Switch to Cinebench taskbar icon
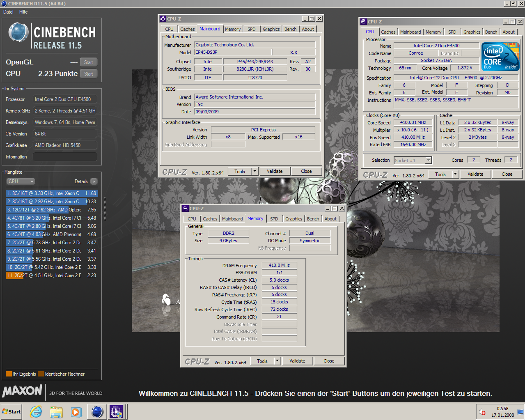Viewport: 525px width, 420px height. [x=97, y=412]
